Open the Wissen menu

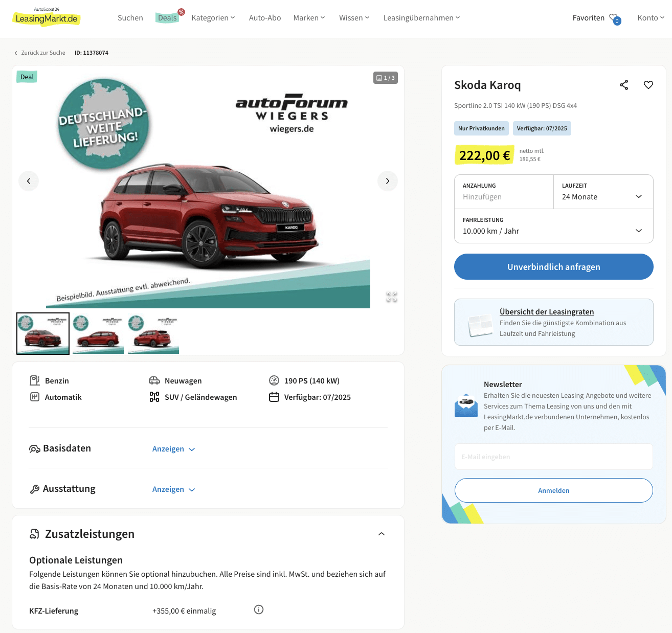pos(354,18)
